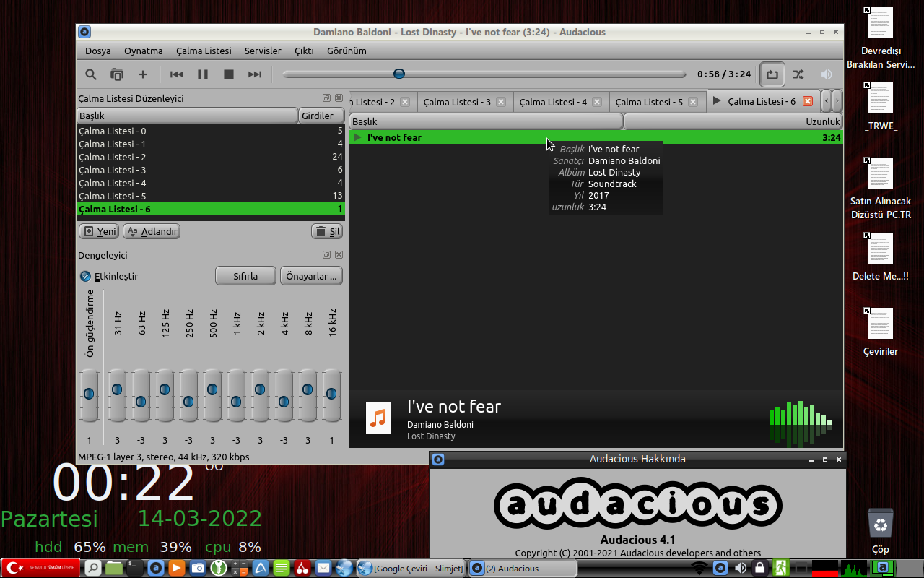
Task: Click the 31 Hz equalizer slider knob
Action: (117, 389)
